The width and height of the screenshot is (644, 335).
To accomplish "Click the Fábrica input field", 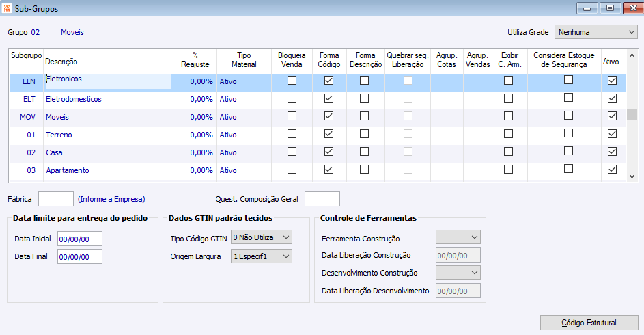I will coord(56,199).
